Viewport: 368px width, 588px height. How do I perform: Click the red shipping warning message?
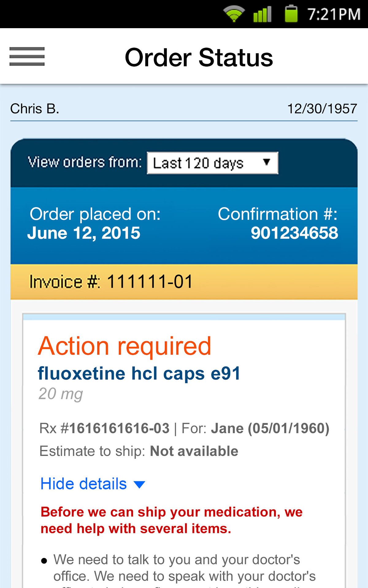pyautogui.click(x=172, y=520)
